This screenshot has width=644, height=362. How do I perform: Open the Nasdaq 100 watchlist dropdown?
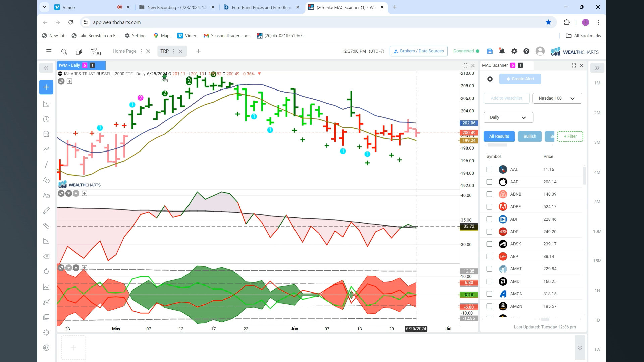click(x=557, y=98)
